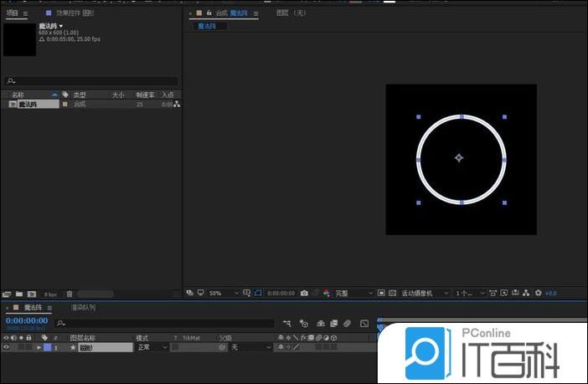The height and width of the screenshot is (384, 588).
Task: Open the resolution dropdown showing 完整
Action: pos(352,294)
